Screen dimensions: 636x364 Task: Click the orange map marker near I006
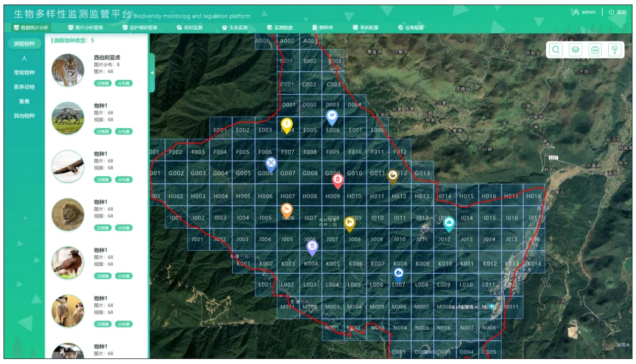click(286, 210)
